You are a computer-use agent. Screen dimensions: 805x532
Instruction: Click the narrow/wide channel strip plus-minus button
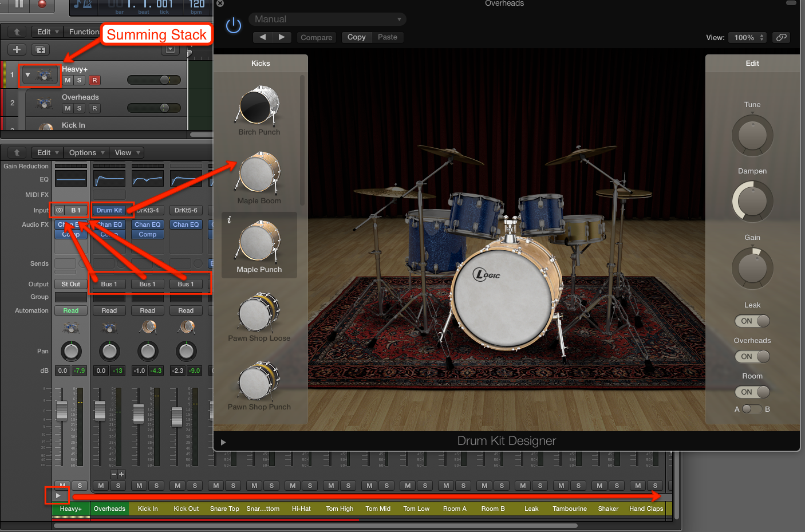[117, 474]
